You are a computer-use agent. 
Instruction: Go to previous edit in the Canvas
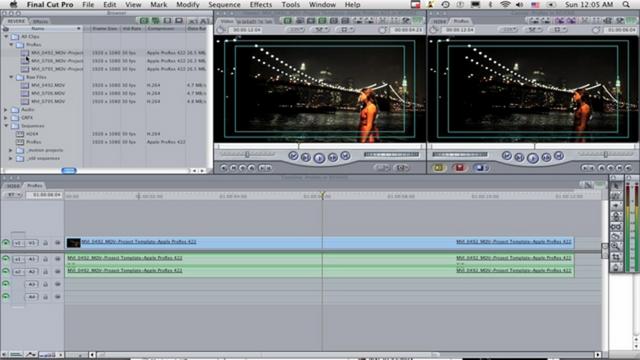coord(507,156)
